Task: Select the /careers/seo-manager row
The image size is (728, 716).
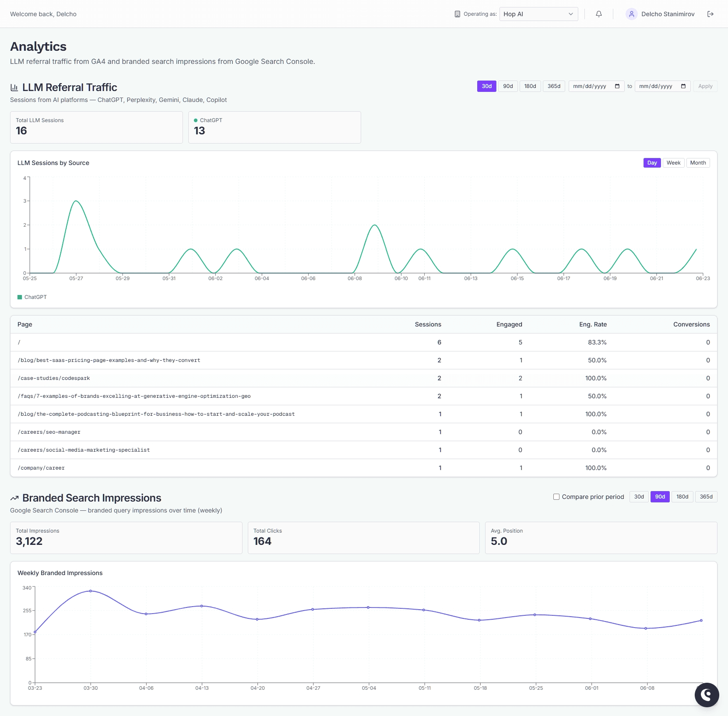Action: click(363, 432)
